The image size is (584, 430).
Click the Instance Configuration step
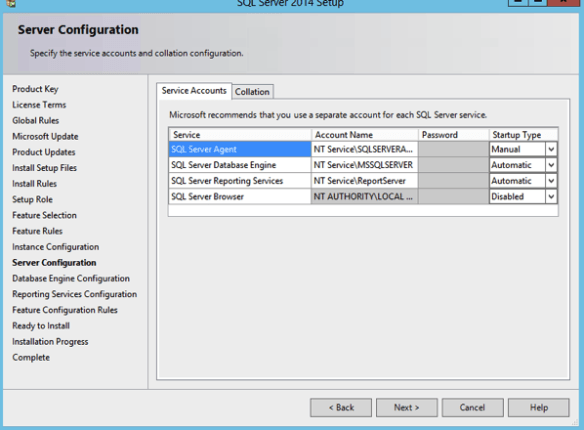(x=56, y=247)
